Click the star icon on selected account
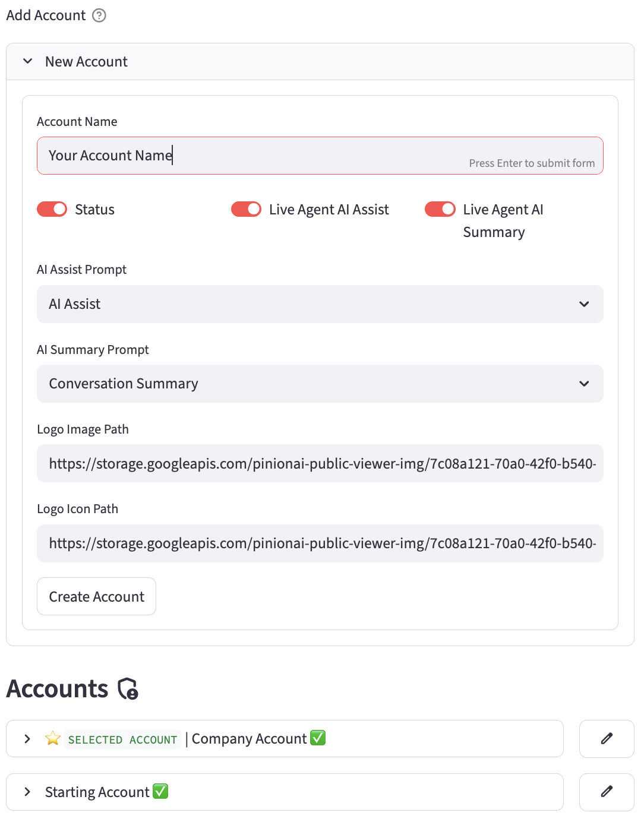 pyautogui.click(x=53, y=739)
